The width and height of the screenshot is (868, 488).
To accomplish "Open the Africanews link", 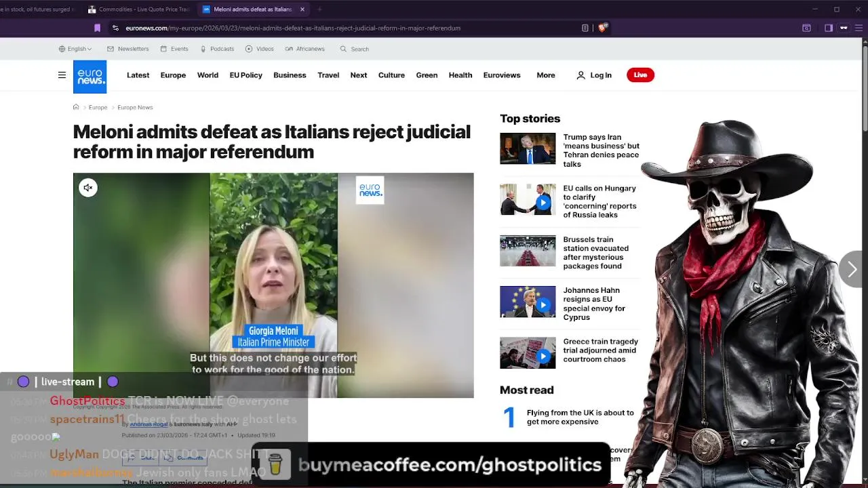I will coord(305,49).
